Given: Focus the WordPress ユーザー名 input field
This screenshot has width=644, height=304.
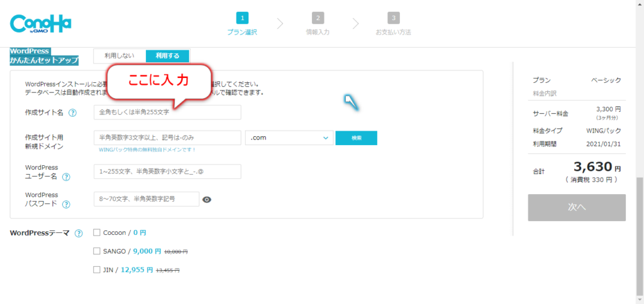Looking at the screenshot, I should (167, 172).
